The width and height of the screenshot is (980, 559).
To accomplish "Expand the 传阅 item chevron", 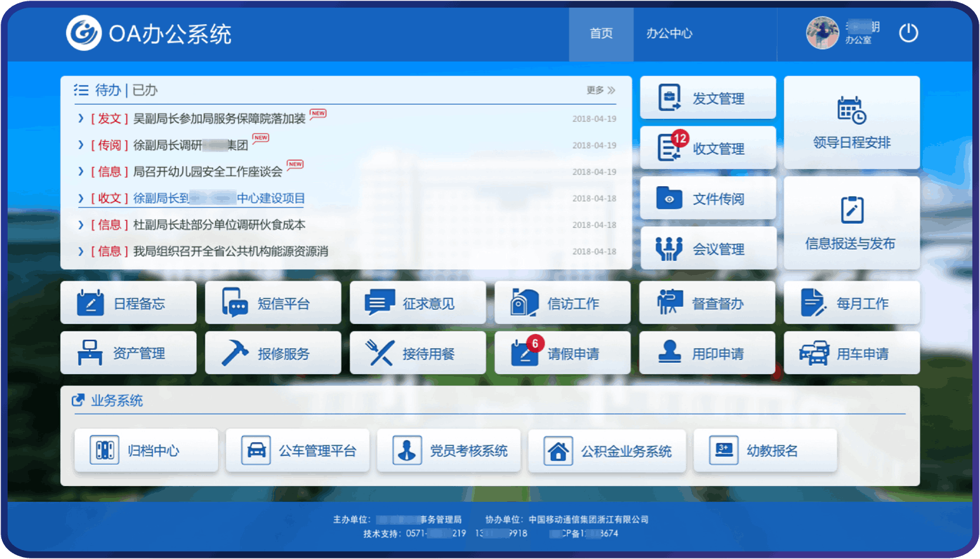I will coord(81,145).
